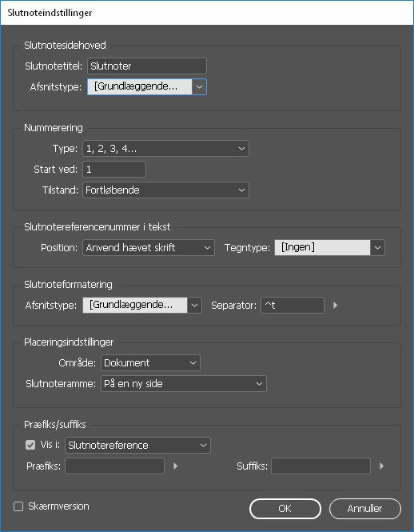This screenshot has height=532, width=414.
Task: Expand the numbering Type dropdown
Action: coord(165,149)
